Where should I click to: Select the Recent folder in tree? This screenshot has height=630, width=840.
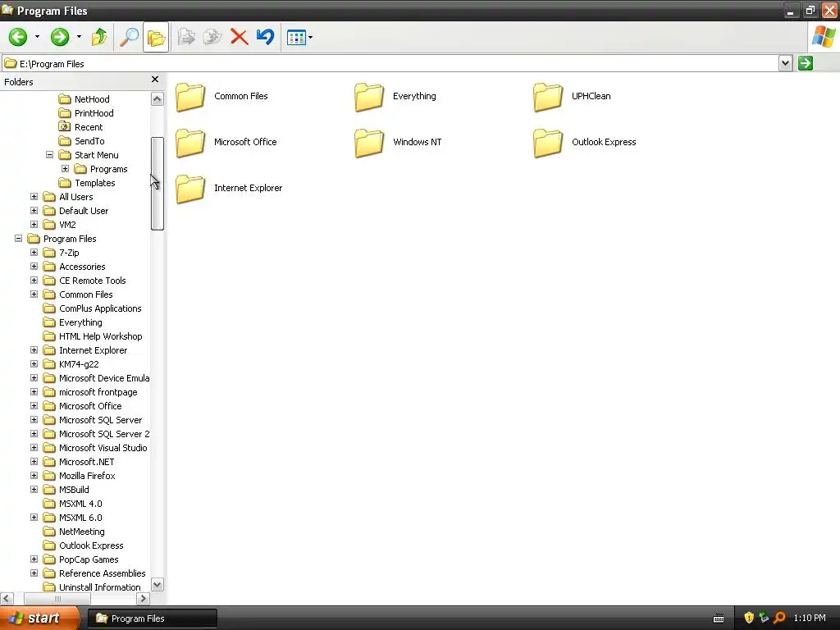[89, 127]
